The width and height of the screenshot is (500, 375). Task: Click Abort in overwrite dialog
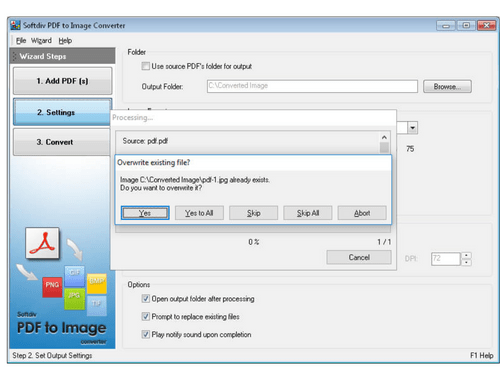click(362, 213)
